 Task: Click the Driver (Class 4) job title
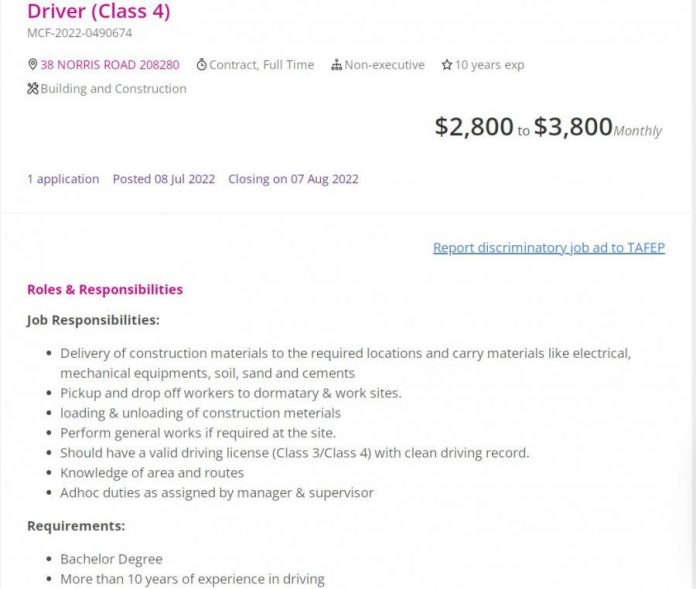(x=99, y=11)
